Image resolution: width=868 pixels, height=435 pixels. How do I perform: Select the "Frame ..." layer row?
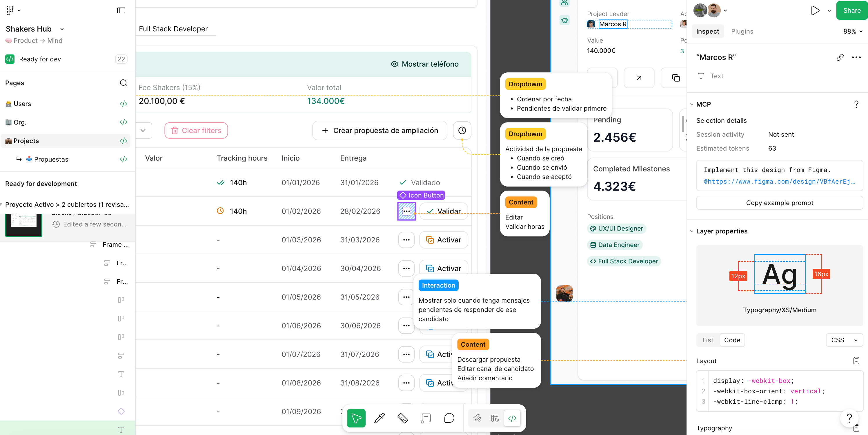(x=110, y=244)
